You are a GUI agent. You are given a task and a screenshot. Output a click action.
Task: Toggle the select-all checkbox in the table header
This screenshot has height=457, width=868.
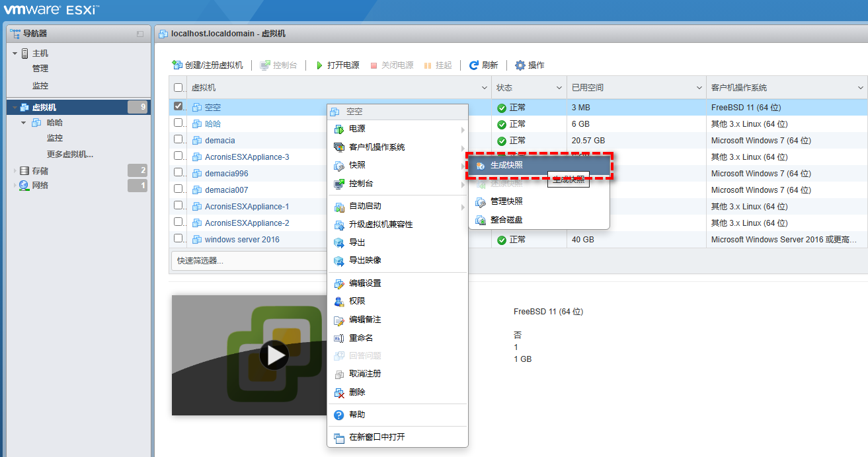tap(178, 87)
